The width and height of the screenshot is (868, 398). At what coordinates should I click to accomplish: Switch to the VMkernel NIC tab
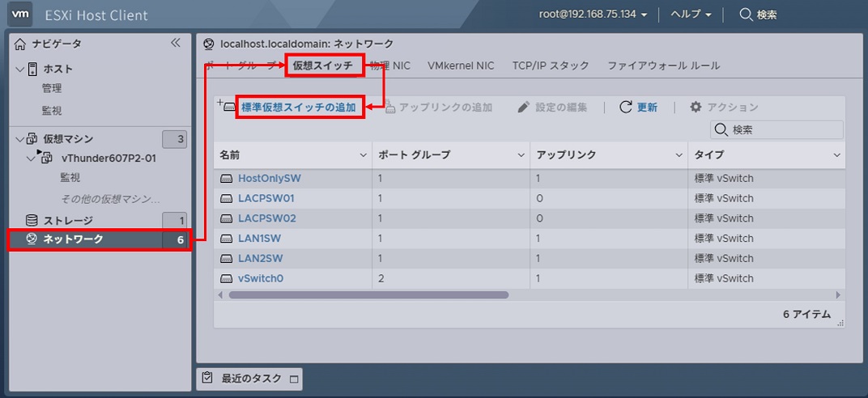[x=461, y=66]
